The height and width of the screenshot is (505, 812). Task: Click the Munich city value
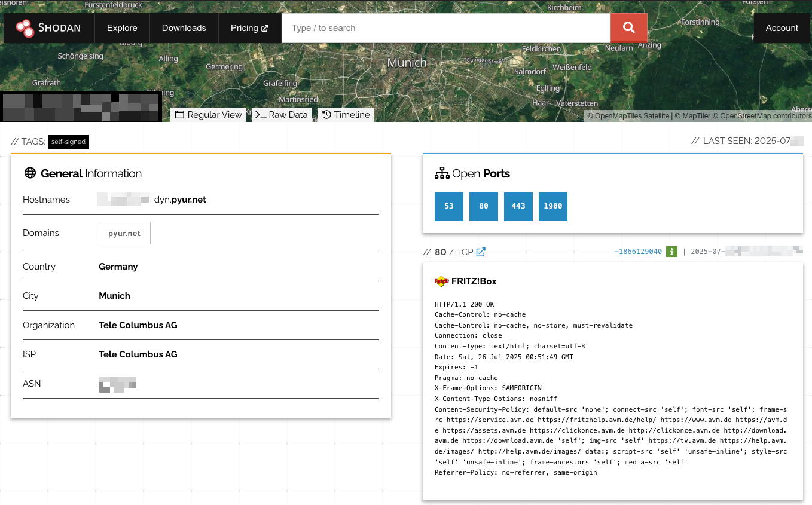114,296
